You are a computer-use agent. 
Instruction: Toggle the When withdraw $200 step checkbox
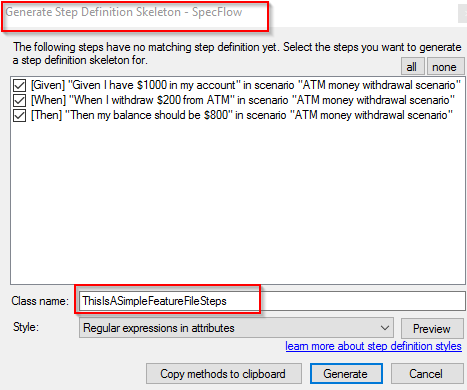[19, 100]
